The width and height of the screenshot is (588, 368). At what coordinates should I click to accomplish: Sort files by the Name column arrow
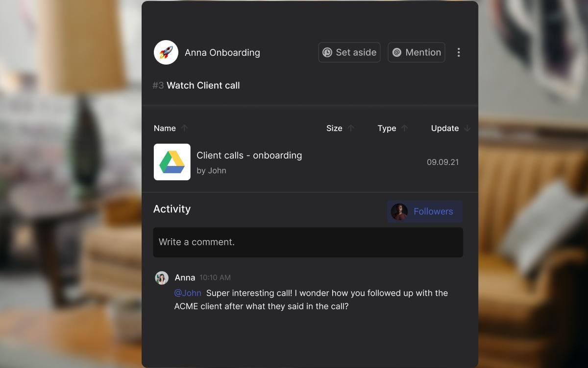pos(184,128)
